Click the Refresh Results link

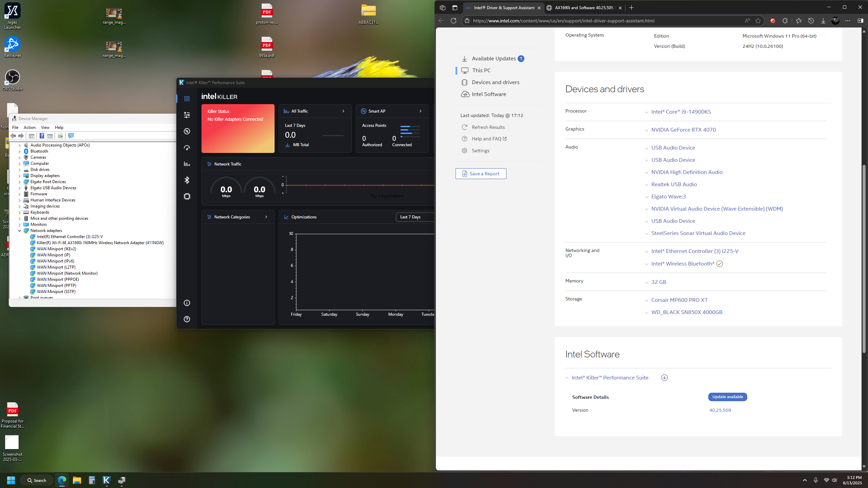click(x=488, y=127)
